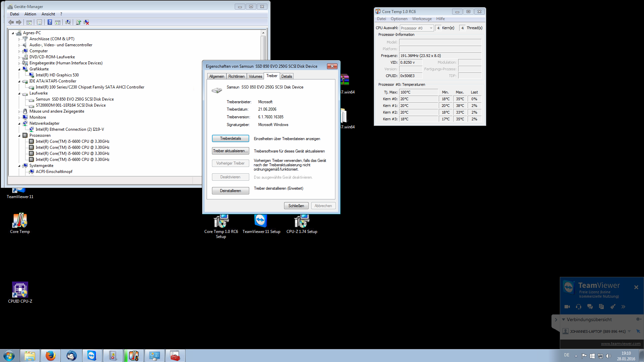Scan for hardware changes in Geräte-Manager toolbar

[68, 22]
